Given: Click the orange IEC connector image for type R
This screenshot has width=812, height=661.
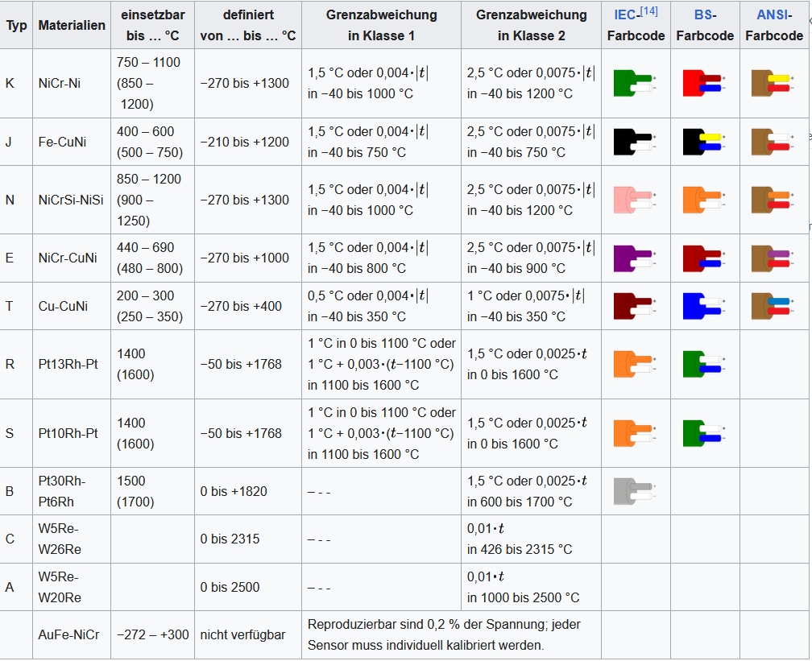Looking at the screenshot, I should click(x=635, y=364).
